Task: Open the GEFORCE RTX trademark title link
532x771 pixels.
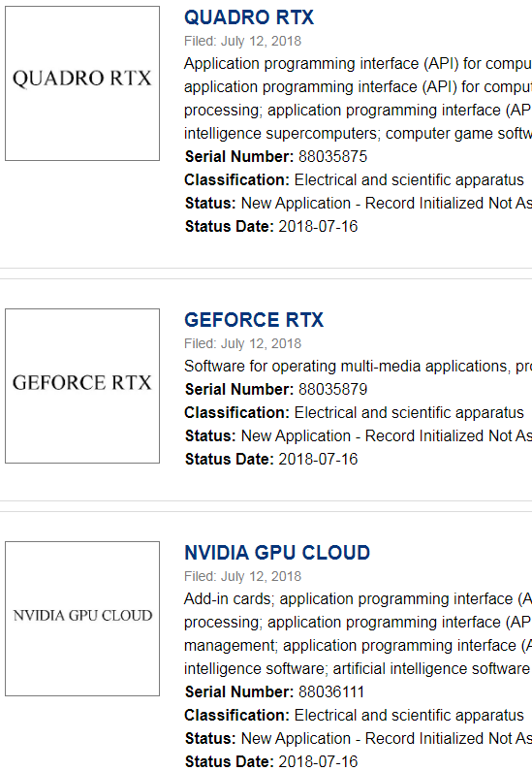Action: point(254,320)
